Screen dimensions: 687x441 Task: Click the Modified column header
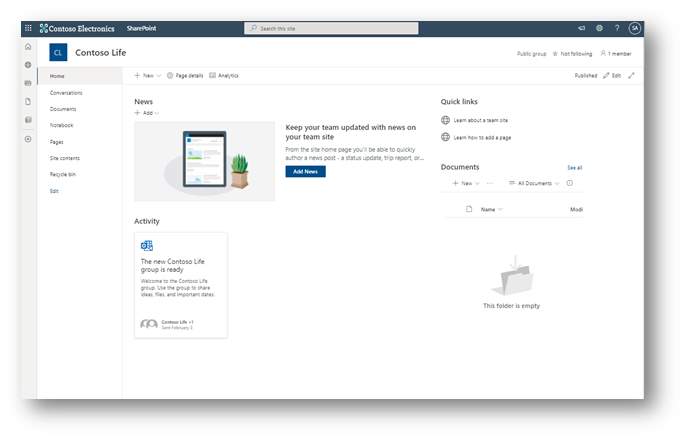577,210
